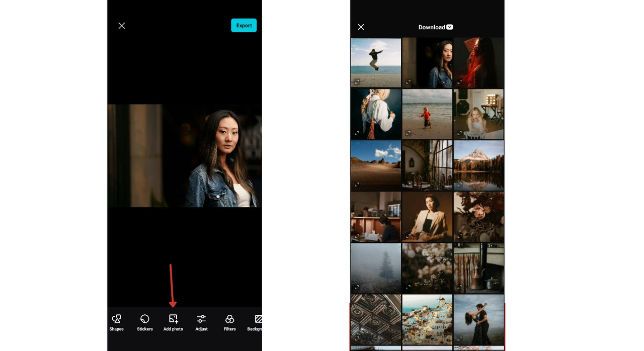This screenshot has height=351, width=644.
Task: Open the Shapes tool
Action: [116, 323]
